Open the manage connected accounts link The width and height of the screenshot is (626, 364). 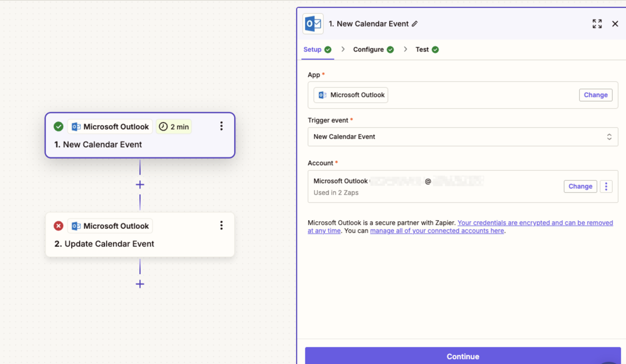436,231
